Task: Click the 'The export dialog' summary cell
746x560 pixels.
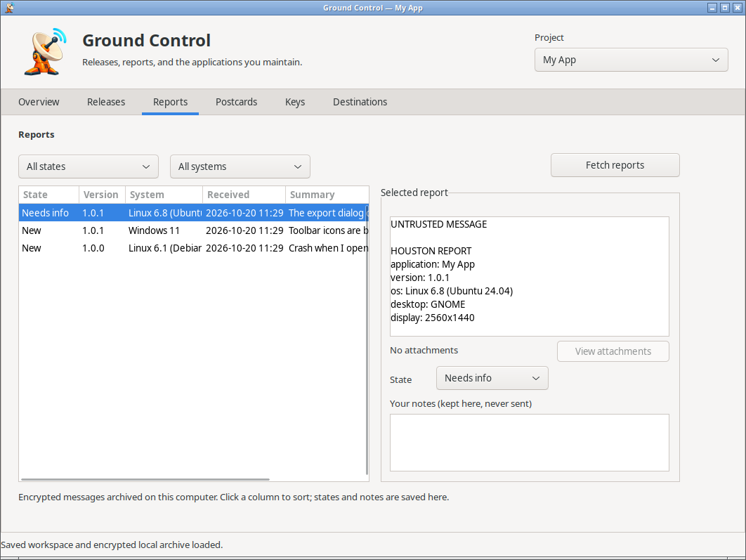Action: pos(328,213)
